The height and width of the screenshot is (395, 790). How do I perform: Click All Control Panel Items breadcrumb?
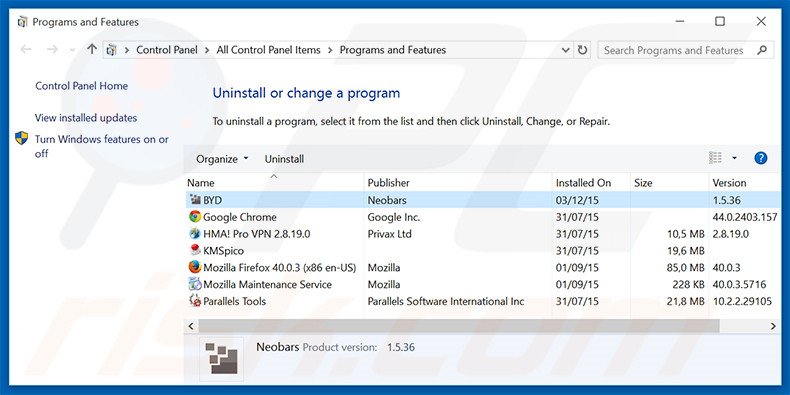click(269, 50)
